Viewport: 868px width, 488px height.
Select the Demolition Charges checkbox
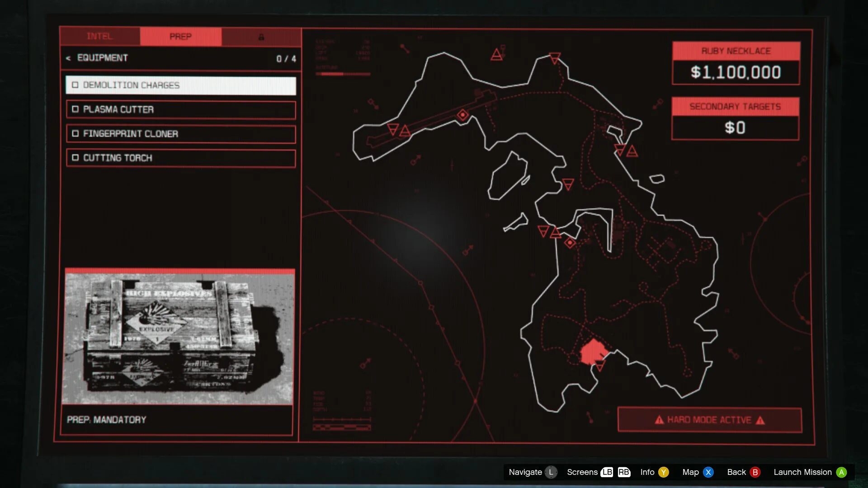(x=75, y=85)
